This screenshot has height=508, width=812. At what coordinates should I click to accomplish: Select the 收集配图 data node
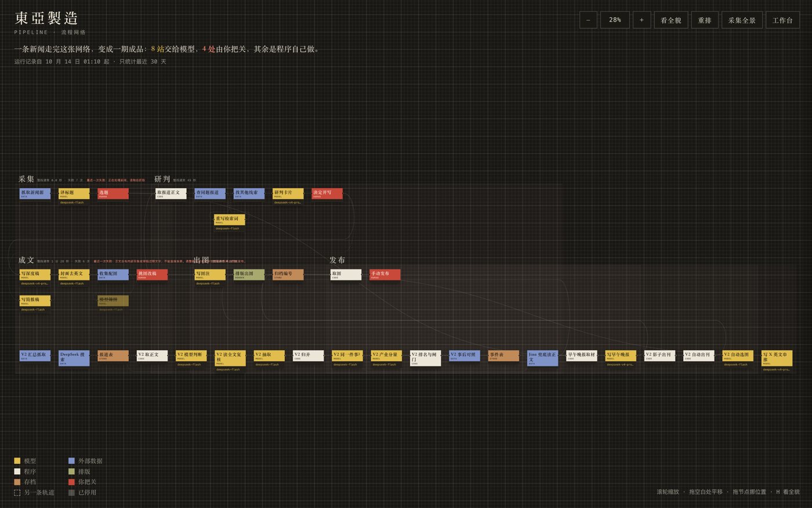pyautogui.click(x=113, y=275)
